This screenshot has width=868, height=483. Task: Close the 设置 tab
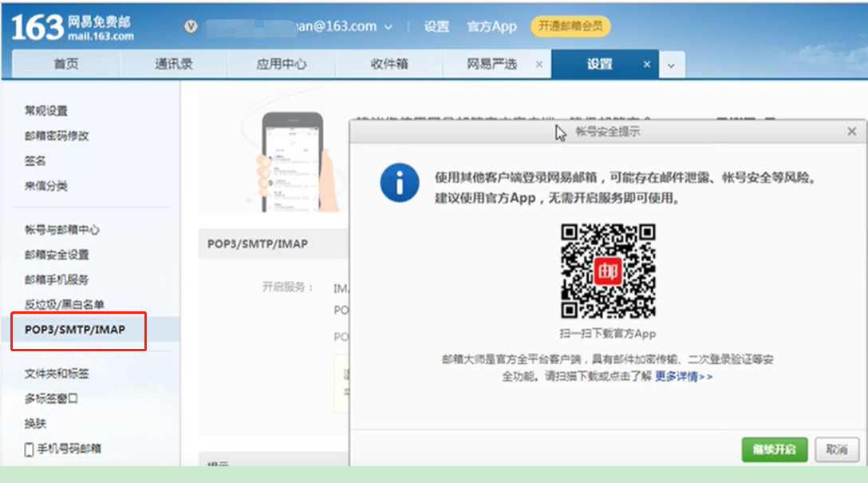[646, 64]
